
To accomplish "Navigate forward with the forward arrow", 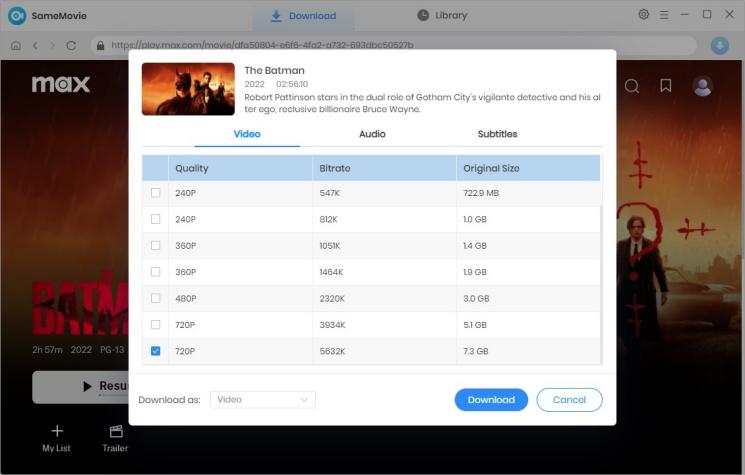I will coord(52,46).
